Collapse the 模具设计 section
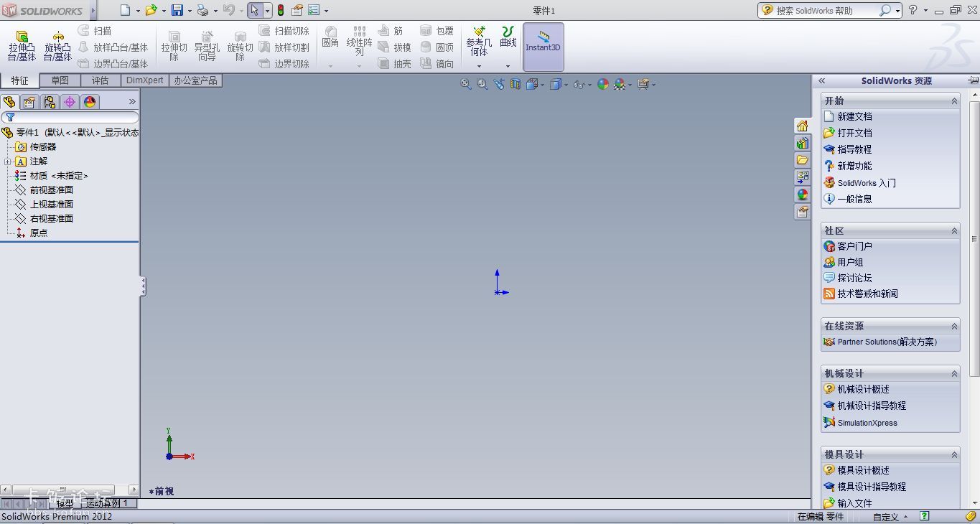This screenshot has width=980, height=524. [x=954, y=454]
